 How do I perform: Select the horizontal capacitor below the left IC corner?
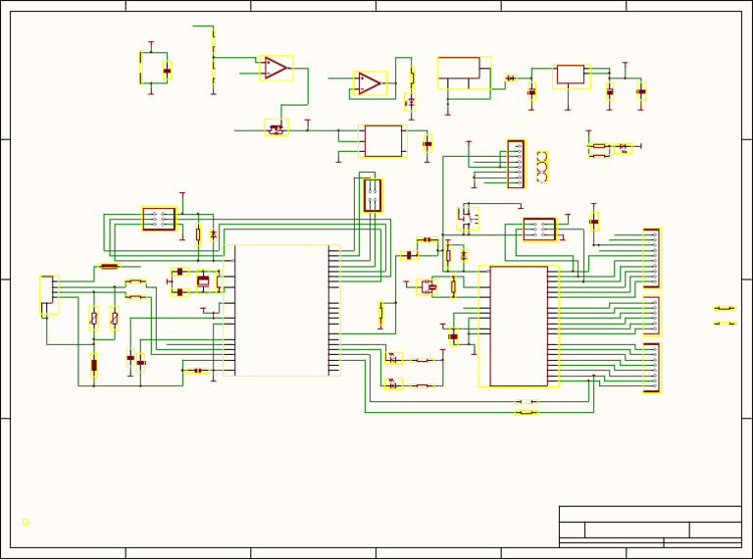[198, 371]
